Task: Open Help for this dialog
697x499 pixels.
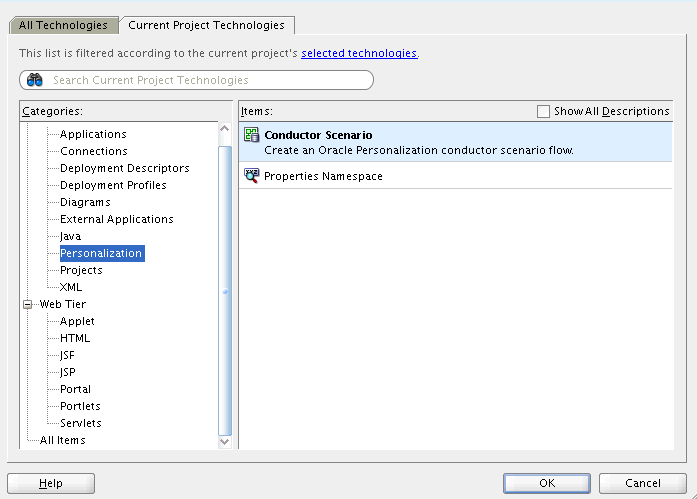Action: click(51, 483)
